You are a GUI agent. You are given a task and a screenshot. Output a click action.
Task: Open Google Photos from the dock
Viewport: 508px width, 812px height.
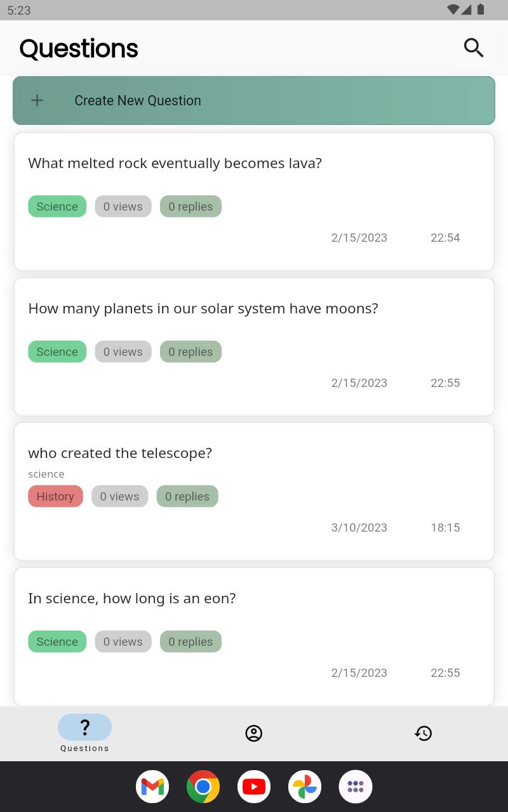305,787
